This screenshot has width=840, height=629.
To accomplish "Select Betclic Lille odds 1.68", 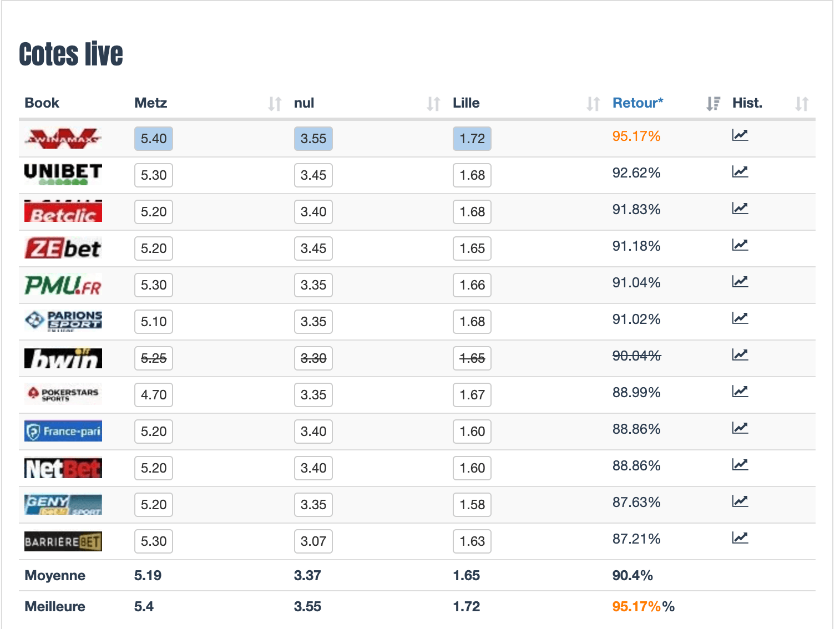I will (472, 212).
